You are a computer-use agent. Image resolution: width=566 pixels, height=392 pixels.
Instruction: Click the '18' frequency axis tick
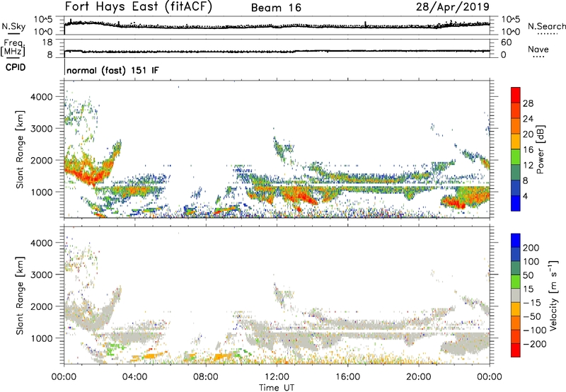pyautogui.click(x=47, y=42)
